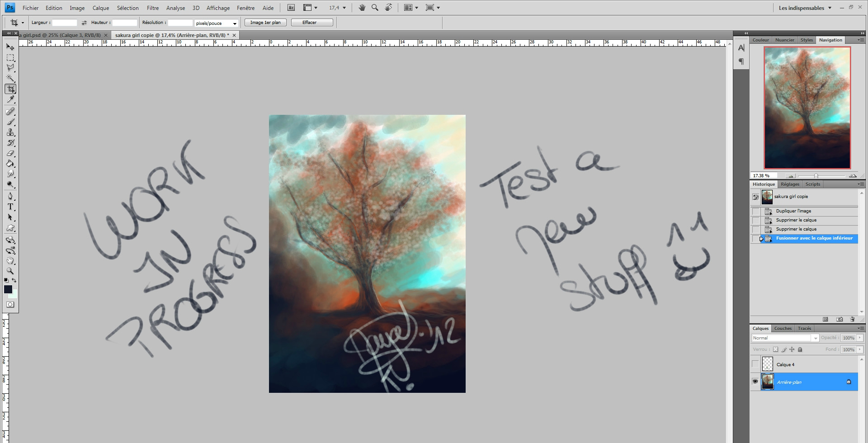The width and height of the screenshot is (868, 443).
Task: Toggle lock position
Action: coord(792,349)
